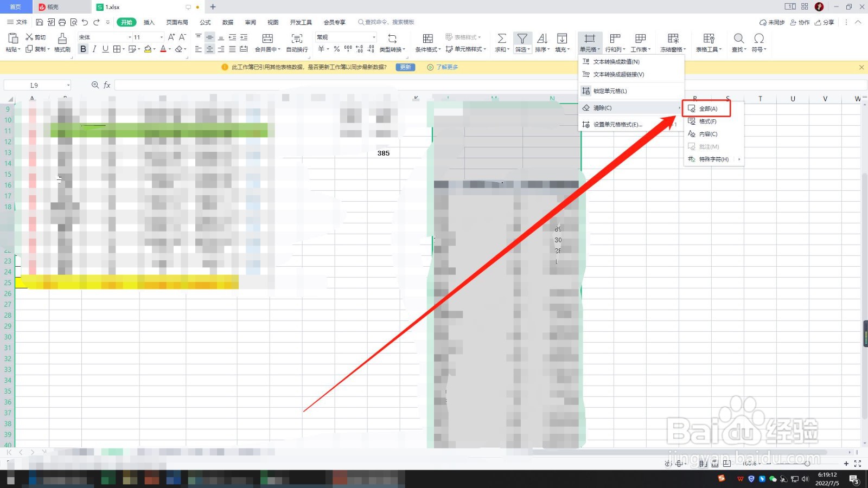The height and width of the screenshot is (488, 868).
Task: Click the Rows and Columns (行和列) icon
Action: tap(615, 38)
